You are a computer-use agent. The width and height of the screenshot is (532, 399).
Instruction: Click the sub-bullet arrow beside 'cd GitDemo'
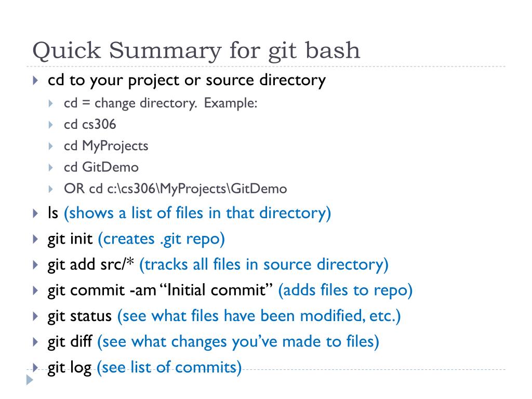click(x=50, y=168)
